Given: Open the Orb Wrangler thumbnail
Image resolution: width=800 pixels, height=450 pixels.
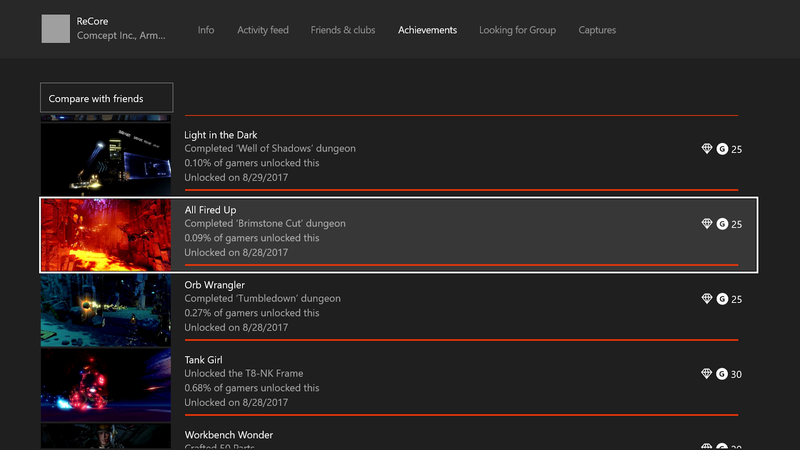Looking at the screenshot, I should [x=106, y=310].
